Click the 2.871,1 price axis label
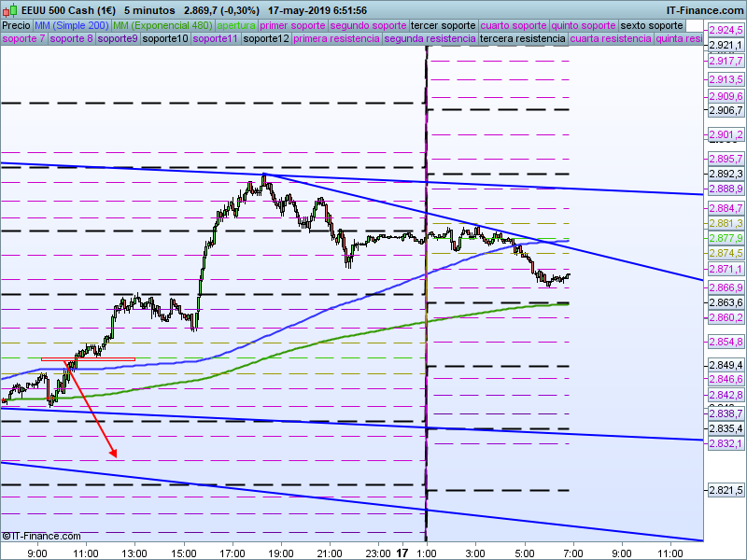The image size is (747, 560). click(726, 270)
